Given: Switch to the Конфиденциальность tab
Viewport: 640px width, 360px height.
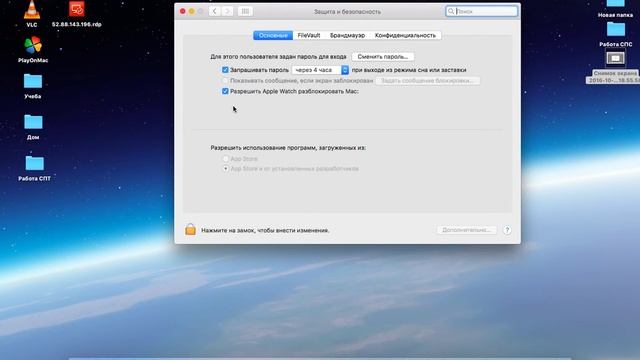Looking at the screenshot, I should click(x=405, y=36).
